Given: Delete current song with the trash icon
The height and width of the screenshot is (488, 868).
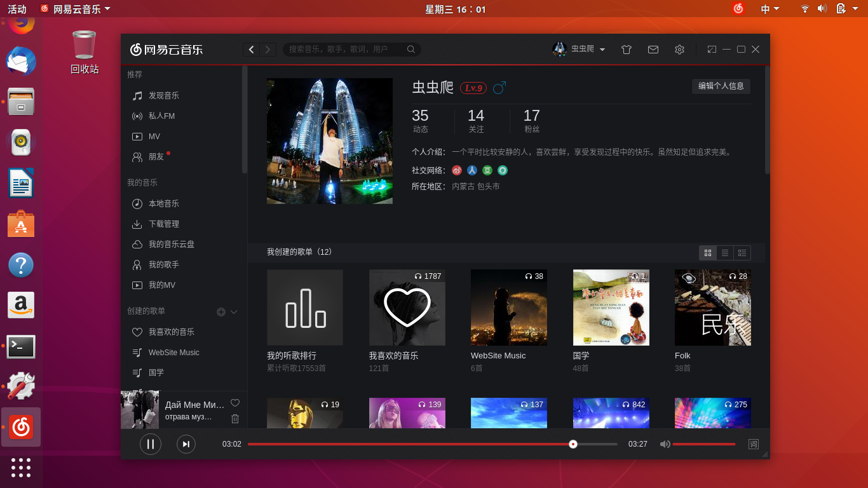Looking at the screenshot, I should click(235, 418).
